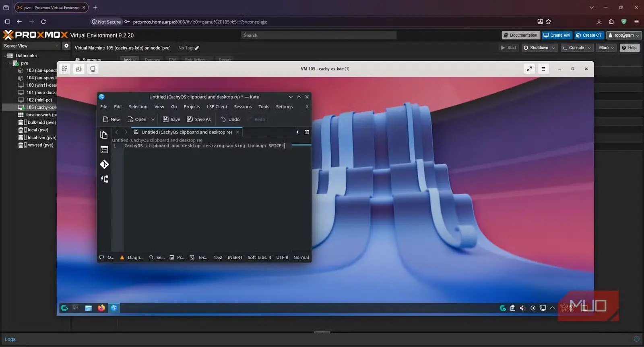
Task: Open the LSP Client menu in Kate
Action: tap(217, 107)
